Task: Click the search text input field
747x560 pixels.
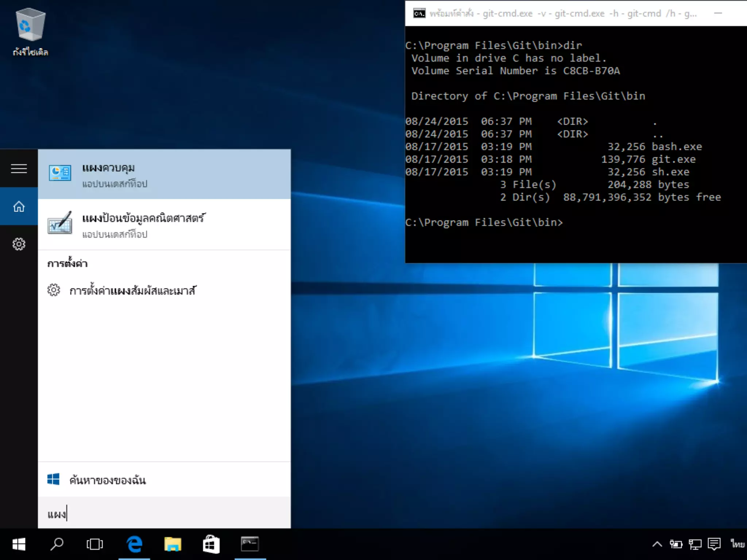Action: 164,513
